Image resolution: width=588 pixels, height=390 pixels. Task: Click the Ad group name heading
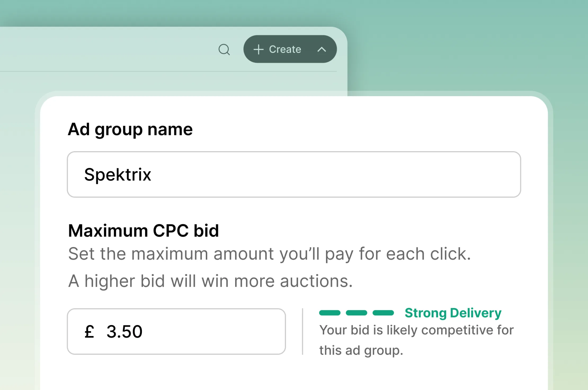(x=130, y=129)
